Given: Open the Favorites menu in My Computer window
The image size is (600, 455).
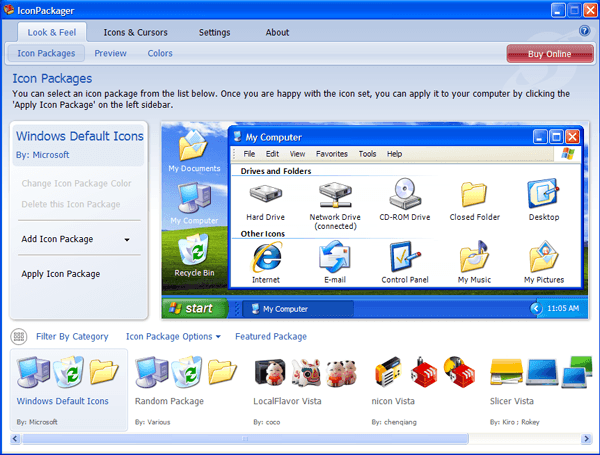Looking at the screenshot, I should click(x=332, y=154).
